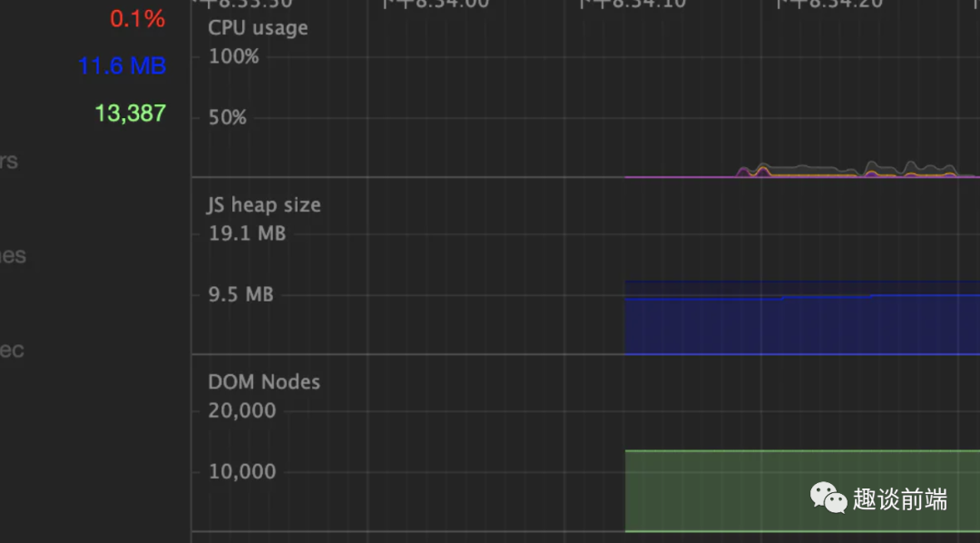Viewport: 980px width, 543px height.
Task: Click the 20,000 DOM nodes axis label
Action: coord(242,411)
